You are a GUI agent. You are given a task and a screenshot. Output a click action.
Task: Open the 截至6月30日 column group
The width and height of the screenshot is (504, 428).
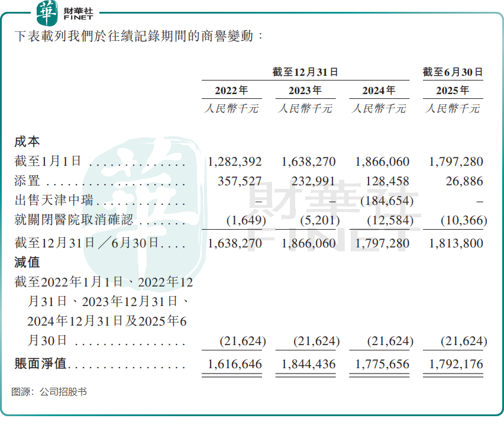452,71
